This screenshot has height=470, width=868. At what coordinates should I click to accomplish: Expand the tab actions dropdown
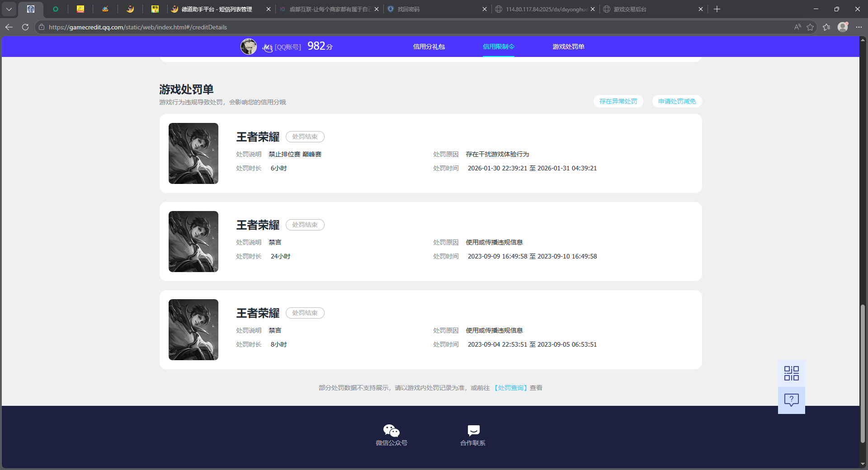tap(9, 9)
